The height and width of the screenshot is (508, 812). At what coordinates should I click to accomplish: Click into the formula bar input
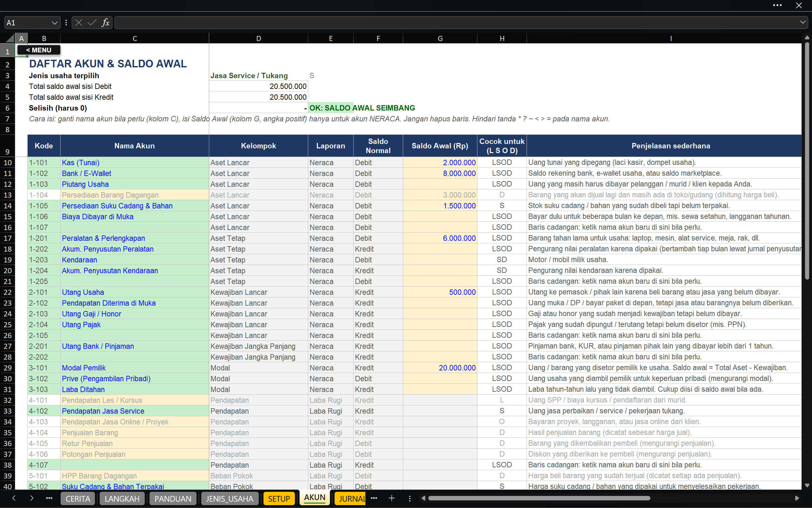pyautogui.click(x=456, y=23)
